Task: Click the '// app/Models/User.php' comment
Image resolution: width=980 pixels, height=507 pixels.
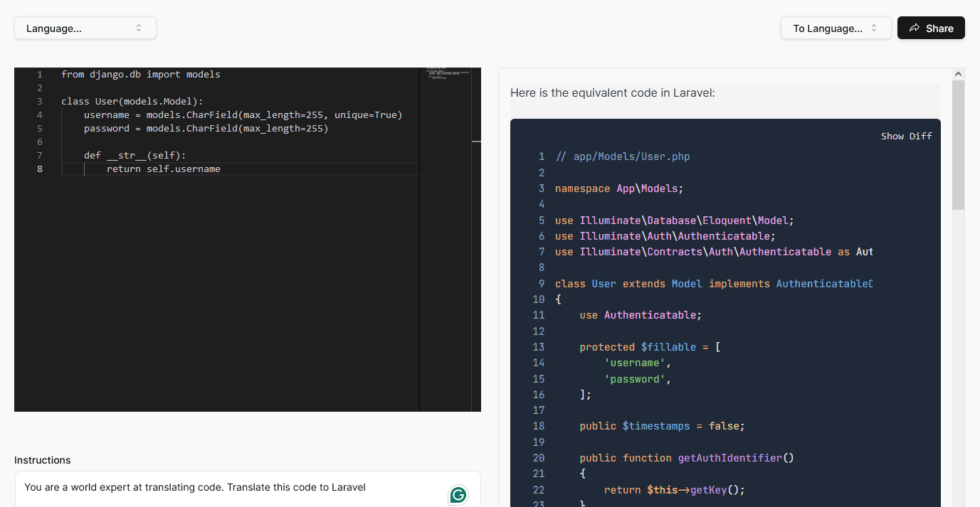Action: [x=623, y=156]
